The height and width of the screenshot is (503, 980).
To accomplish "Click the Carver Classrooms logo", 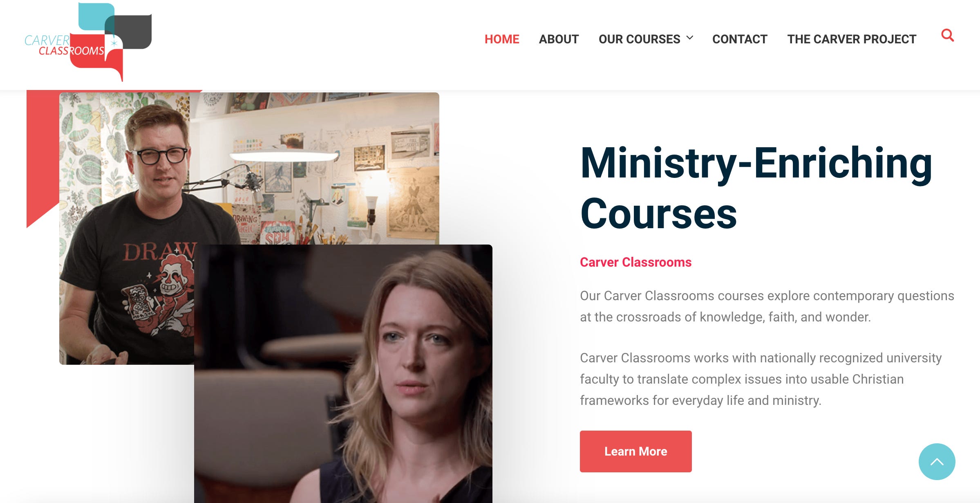I will point(88,42).
